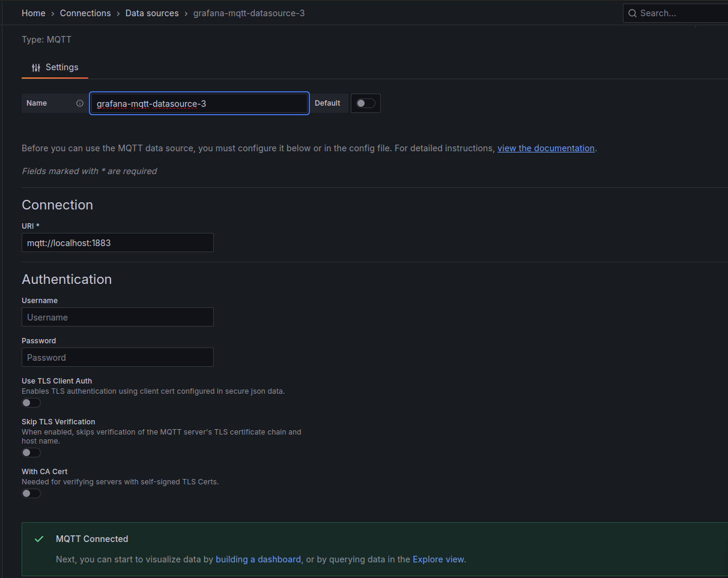Image resolution: width=728 pixels, height=578 pixels.
Task: Enable With CA Cert switch
Action: click(31, 493)
